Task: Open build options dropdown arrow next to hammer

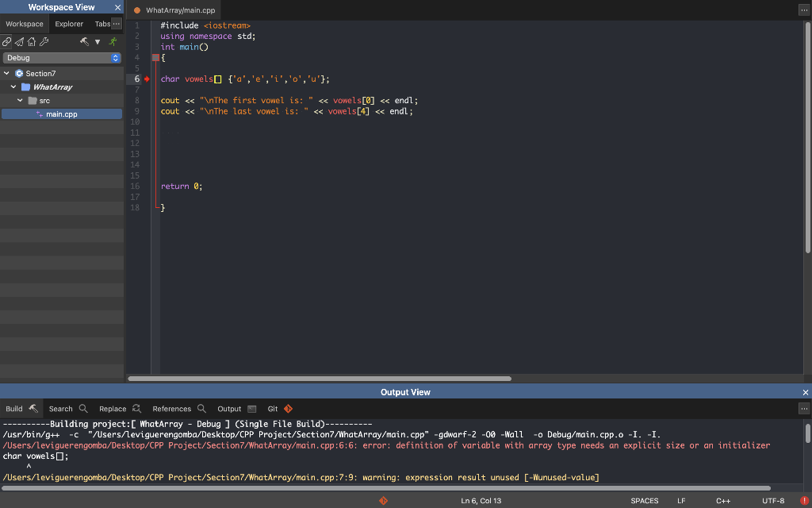Action: click(x=98, y=42)
